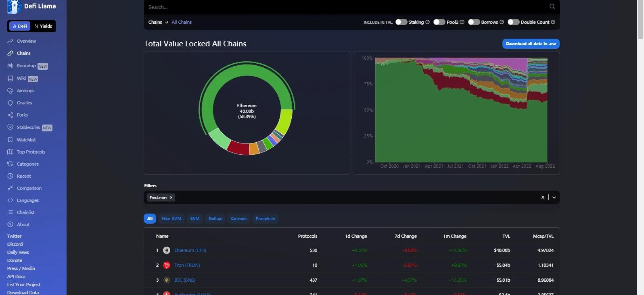Select the Non-EVM tab
The height and width of the screenshot is (295, 644).
tap(171, 218)
